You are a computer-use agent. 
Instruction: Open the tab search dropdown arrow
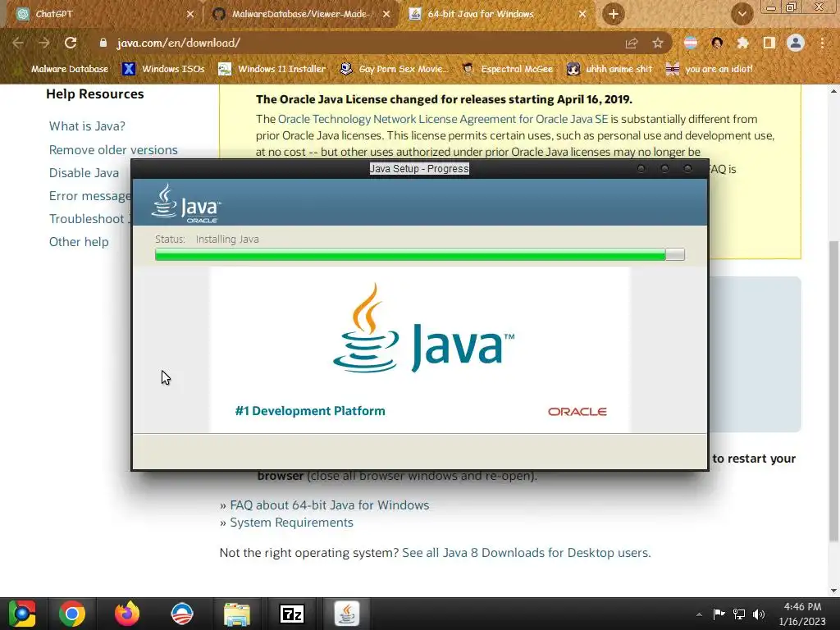[x=742, y=15]
